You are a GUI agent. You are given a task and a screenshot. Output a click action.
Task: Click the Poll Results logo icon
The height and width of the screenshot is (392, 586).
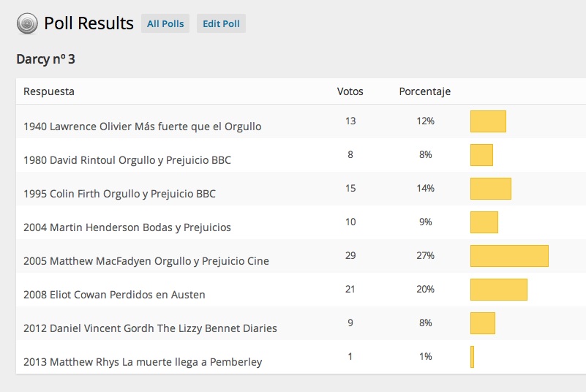(27, 24)
